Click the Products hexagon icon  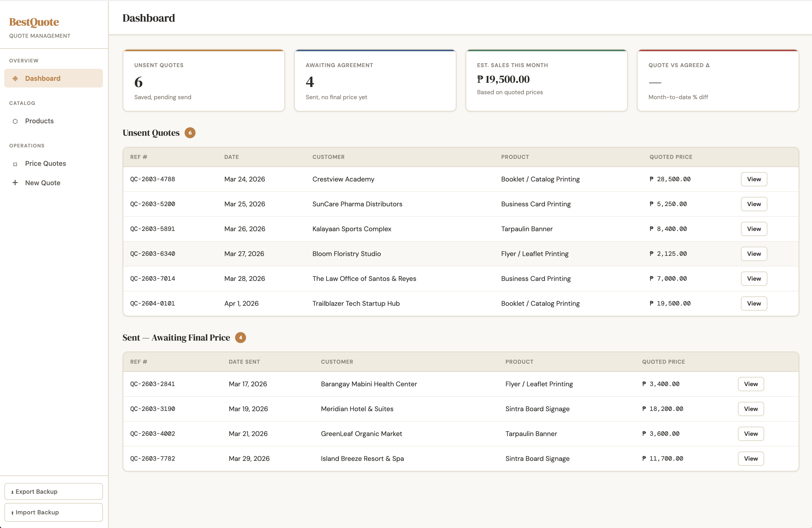[15, 121]
